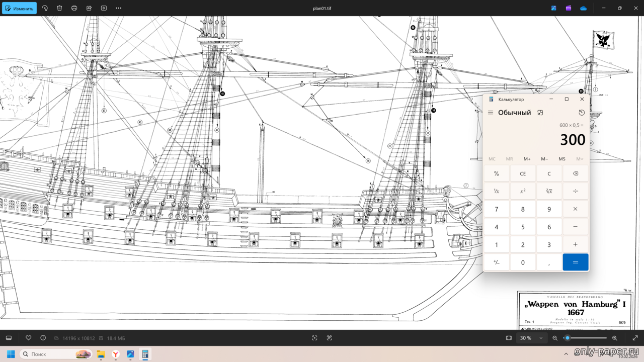The image size is (644, 362).
Task: Toggle Calculator keep-on-top mode
Action: click(540, 113)
